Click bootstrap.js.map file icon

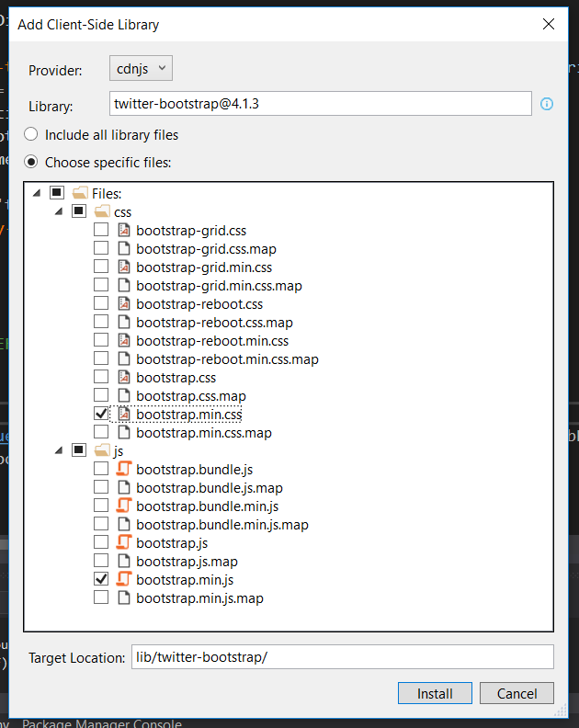click(123, 561)
